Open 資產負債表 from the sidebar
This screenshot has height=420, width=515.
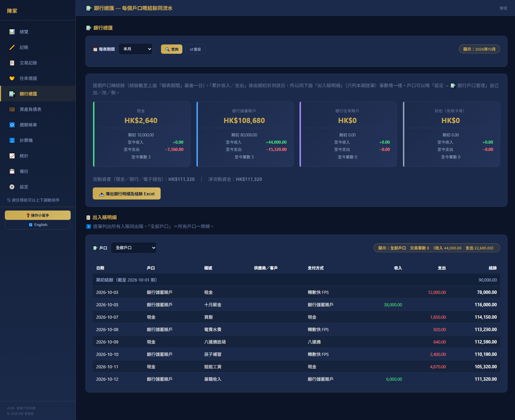click(x=38, y=109)
